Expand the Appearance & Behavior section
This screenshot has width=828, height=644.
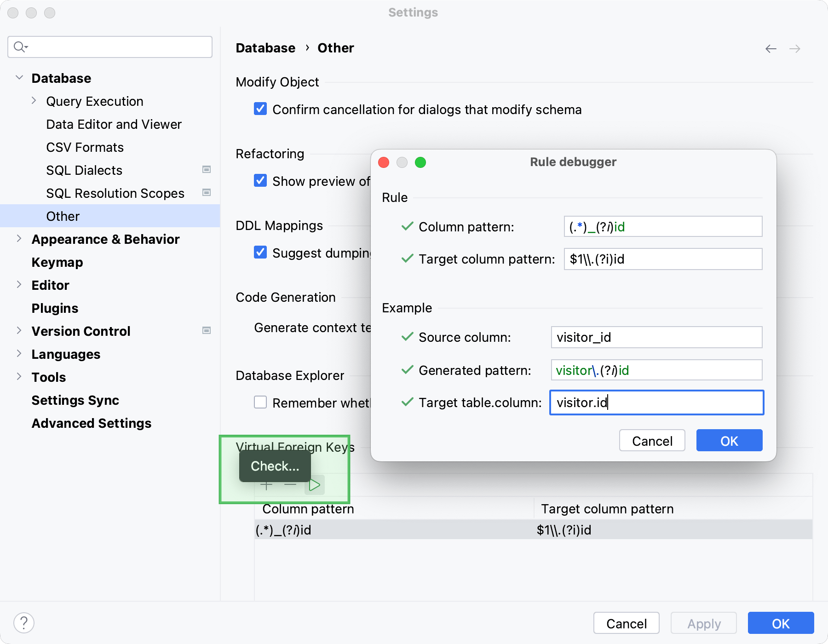click(19, 238)
